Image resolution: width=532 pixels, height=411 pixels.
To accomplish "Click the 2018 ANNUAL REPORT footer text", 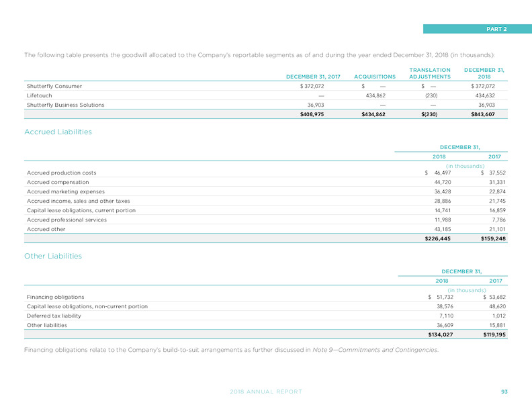I will [266, 392].
